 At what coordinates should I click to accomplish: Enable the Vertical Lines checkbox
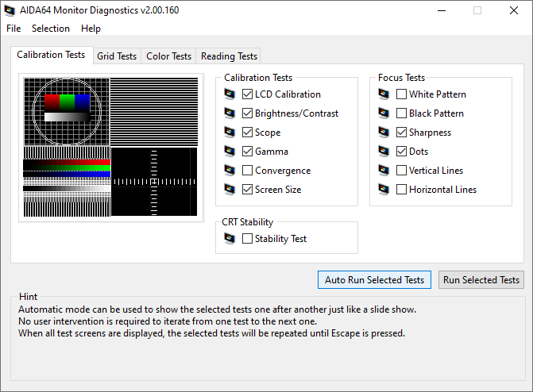[401, 170]
